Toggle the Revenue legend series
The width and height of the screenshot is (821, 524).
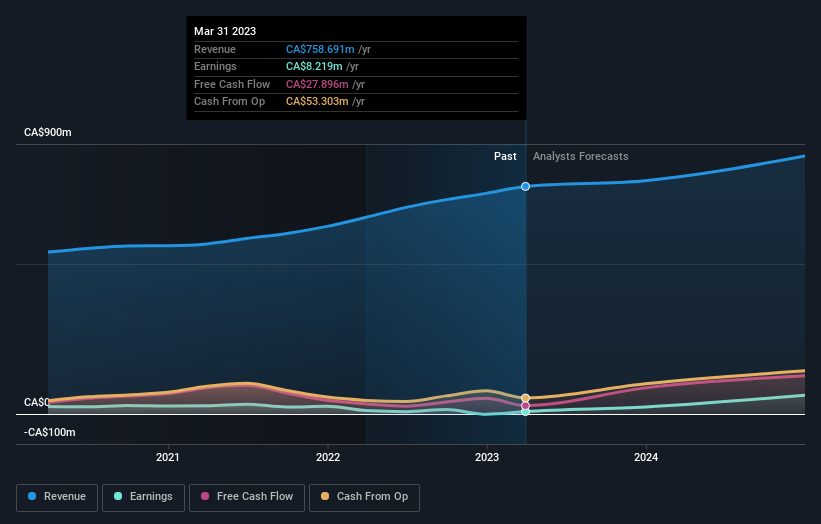point(57,497)
